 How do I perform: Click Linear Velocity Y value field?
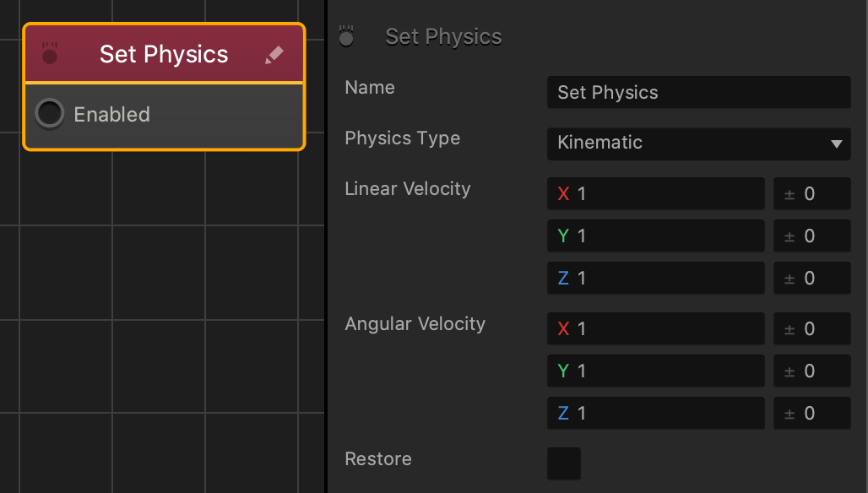pyautogui.click(x=655, y=236)
